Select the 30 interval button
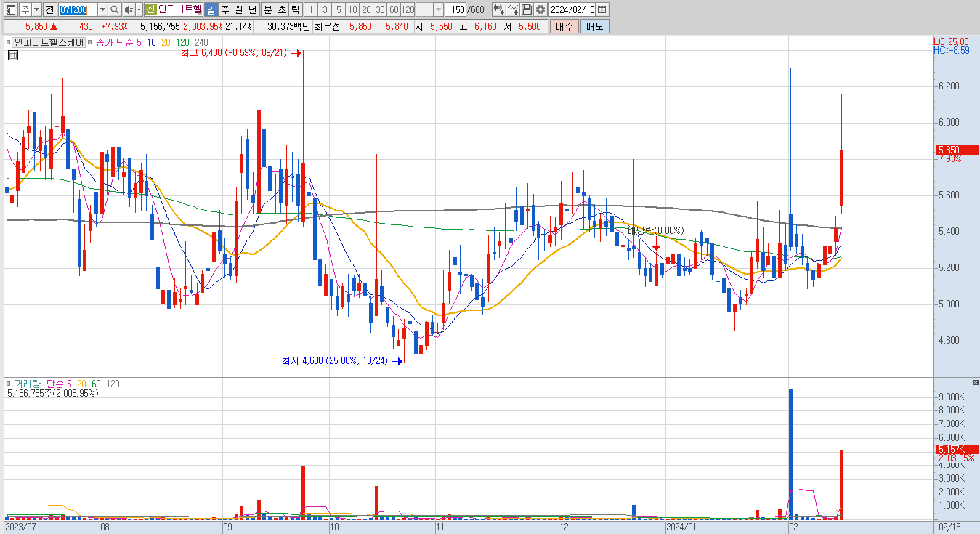Screen dimensions: 980x534 point(379,9)
